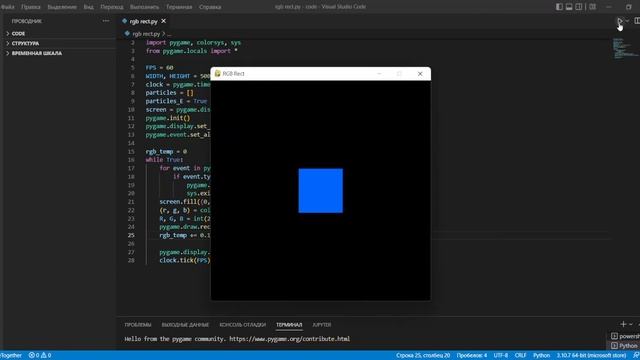Open pygame.org contribute link in terminal
Image resolution: width=640 pixels, height=360 pixels.
click(x=289, y=339)
